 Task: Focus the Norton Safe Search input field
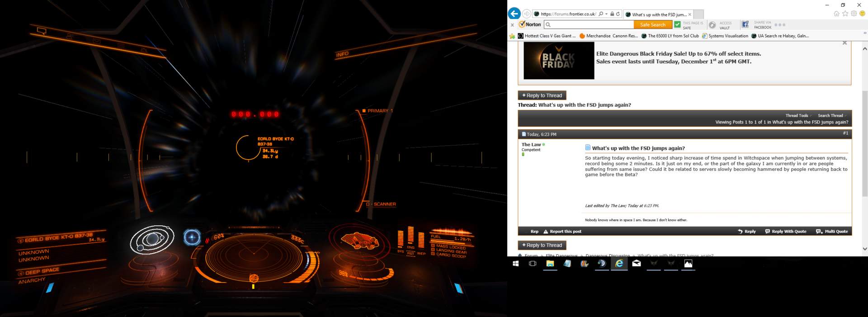589,24
